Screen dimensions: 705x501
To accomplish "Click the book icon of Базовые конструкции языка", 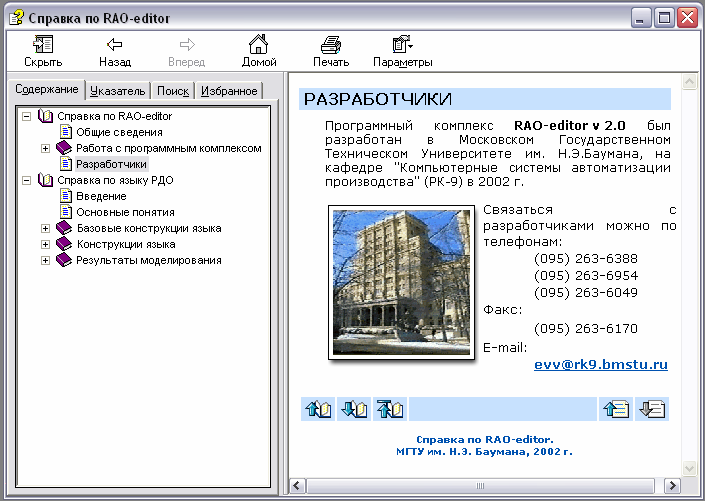I will click(x=64, y=228).
